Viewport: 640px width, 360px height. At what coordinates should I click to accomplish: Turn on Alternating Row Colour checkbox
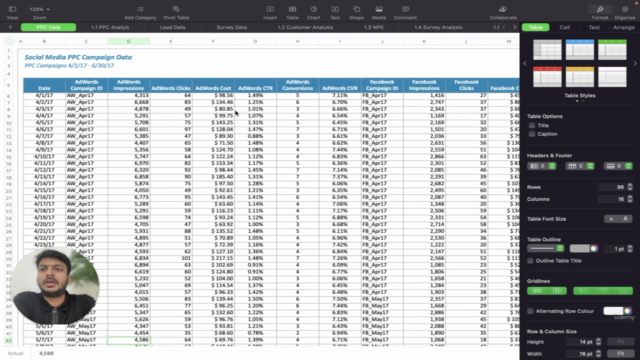click(530, 311)
